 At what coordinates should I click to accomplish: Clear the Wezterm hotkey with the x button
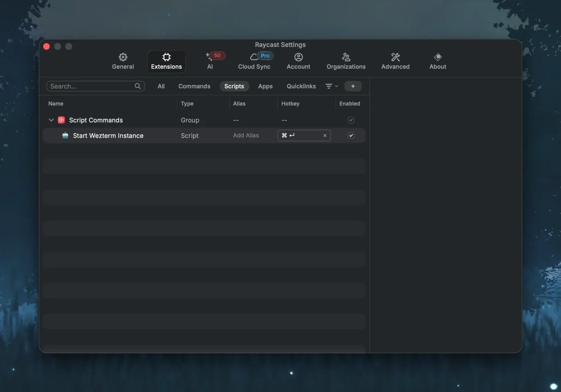tap(325, 135)
